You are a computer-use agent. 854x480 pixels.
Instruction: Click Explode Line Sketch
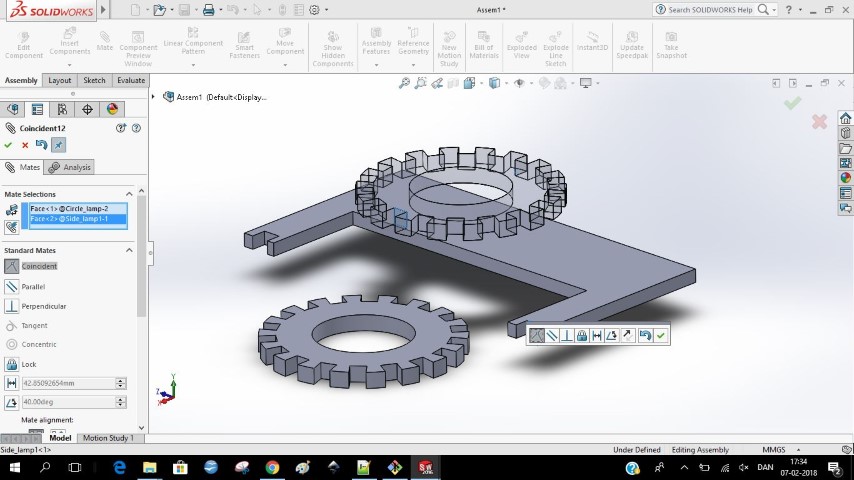(556, 49)
